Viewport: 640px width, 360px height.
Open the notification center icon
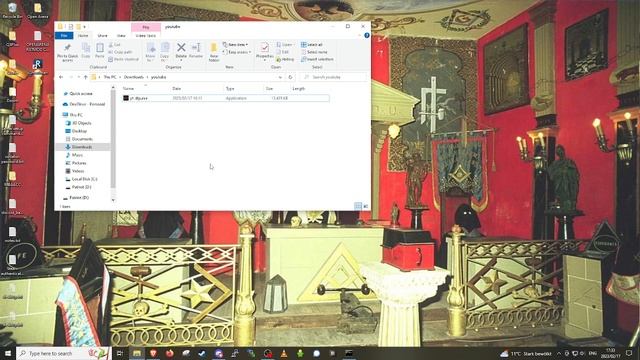[x=629, y=353]
